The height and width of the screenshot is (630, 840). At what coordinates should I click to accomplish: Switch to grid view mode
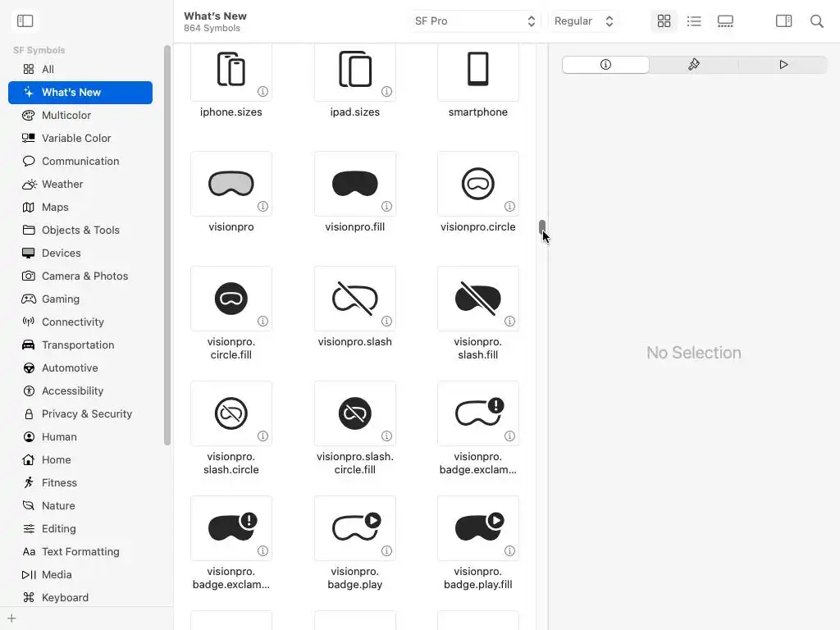point(664,21)
